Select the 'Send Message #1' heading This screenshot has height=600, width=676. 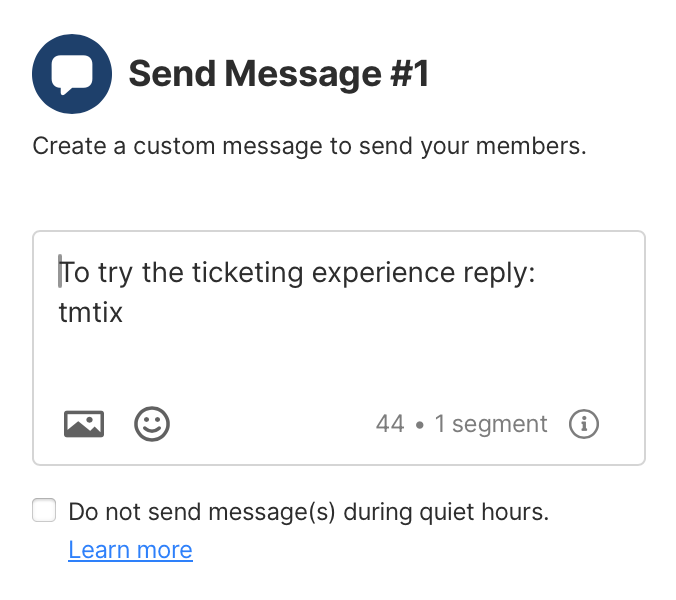pos(279,74)
